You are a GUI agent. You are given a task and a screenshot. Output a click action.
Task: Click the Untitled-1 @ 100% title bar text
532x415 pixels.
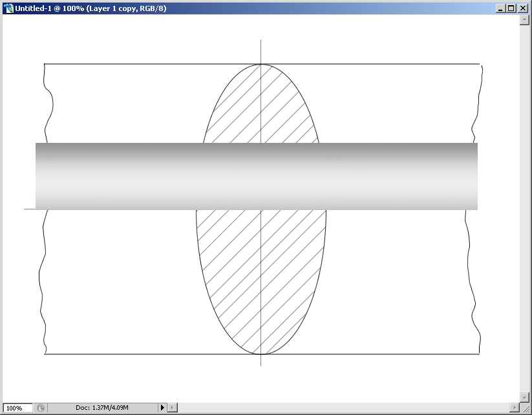pyautogui.click(x=90, y=8)
